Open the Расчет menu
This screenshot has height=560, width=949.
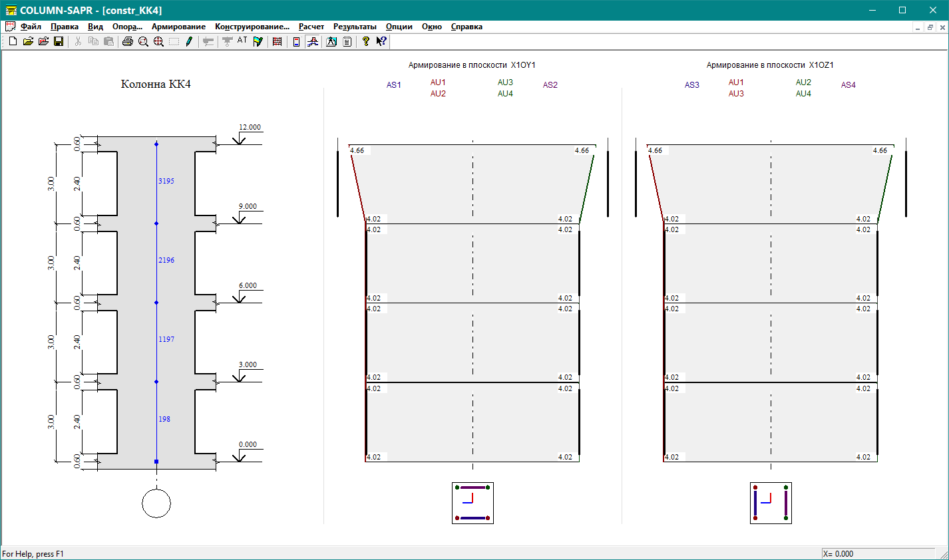pyautogui.click(x=311, y=27)
